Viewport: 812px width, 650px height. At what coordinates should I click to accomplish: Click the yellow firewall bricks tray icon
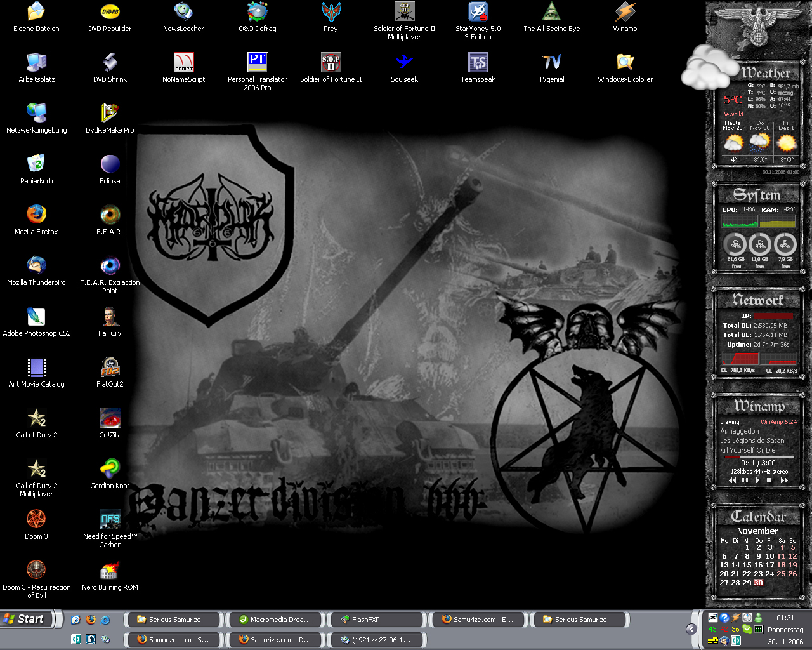[713, 640]
